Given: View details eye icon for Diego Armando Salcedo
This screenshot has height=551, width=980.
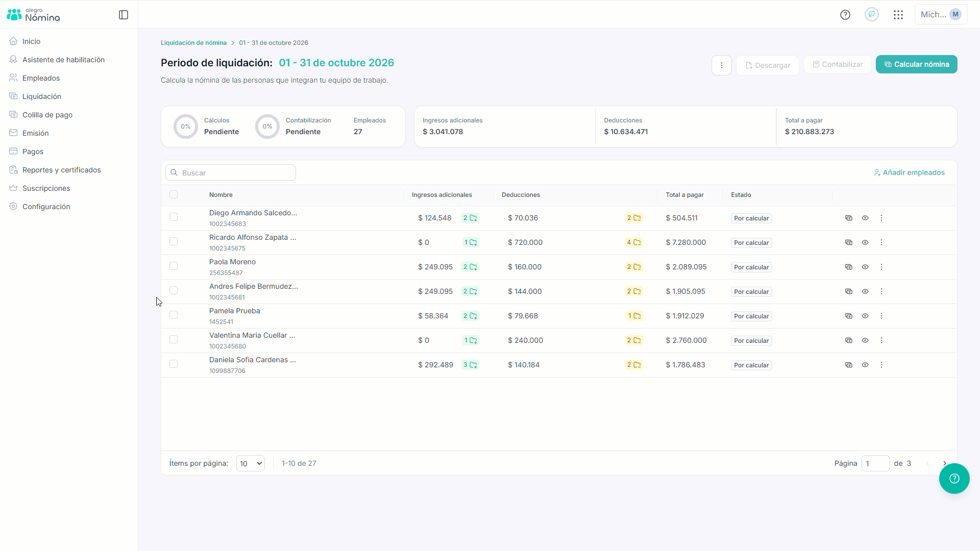Looking at the screenshot, I should (x=865, y=218).
